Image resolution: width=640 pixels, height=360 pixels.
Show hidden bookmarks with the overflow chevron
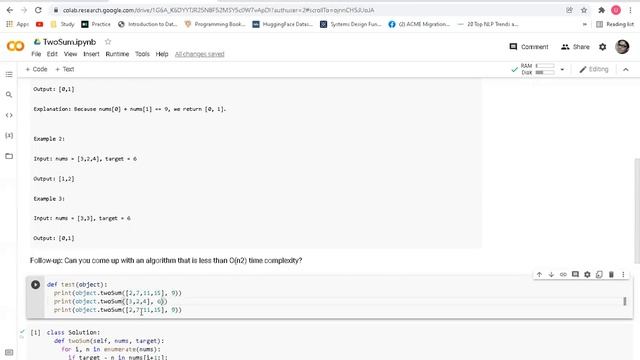584,24
